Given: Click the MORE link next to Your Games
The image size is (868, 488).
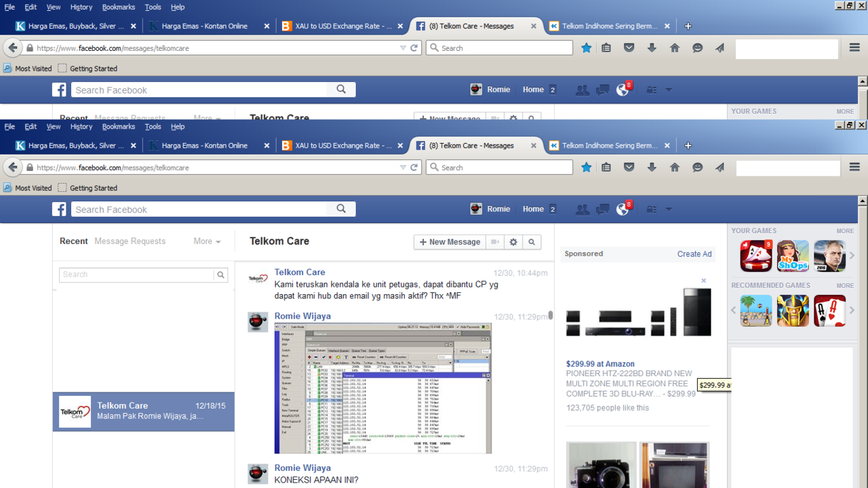Looking at the screenshot, I should pyautogui.click(x=845, y=231).
